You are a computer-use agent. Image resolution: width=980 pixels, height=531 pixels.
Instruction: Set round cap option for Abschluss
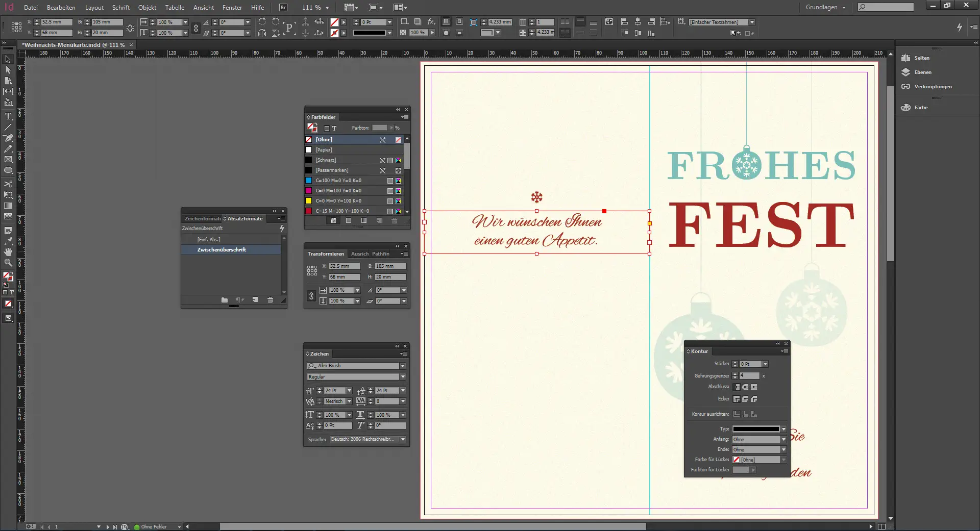(x=745, y=387)
